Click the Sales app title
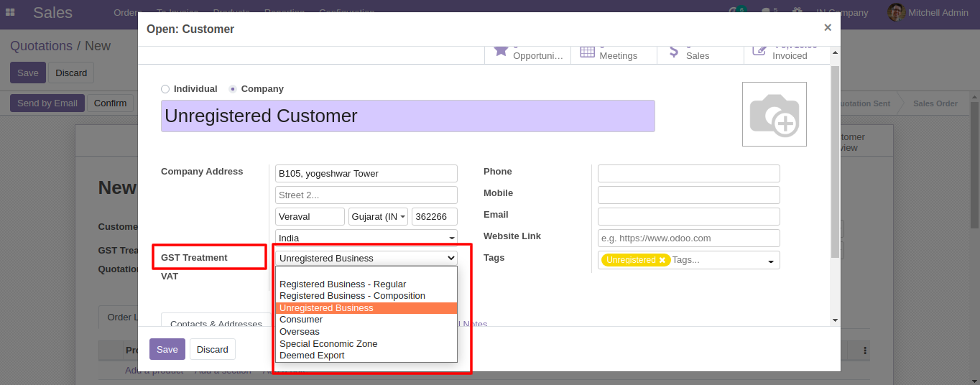Viewport: 980px width, 385px height. (52, 12)
